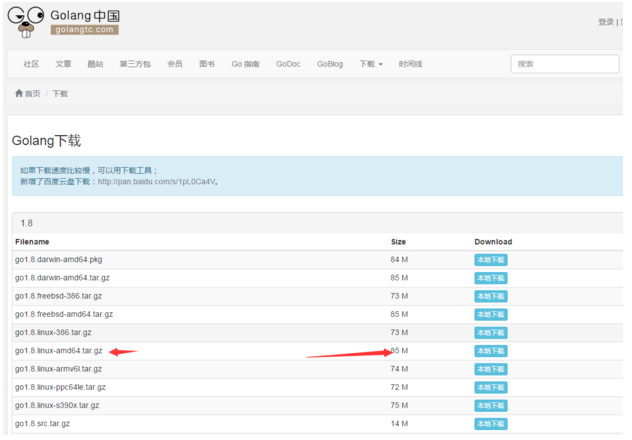Download go1.8.darwin-amd64.pkg via 本地下载 button
This screenshot has width=632, height=440.
click(490, 260)
